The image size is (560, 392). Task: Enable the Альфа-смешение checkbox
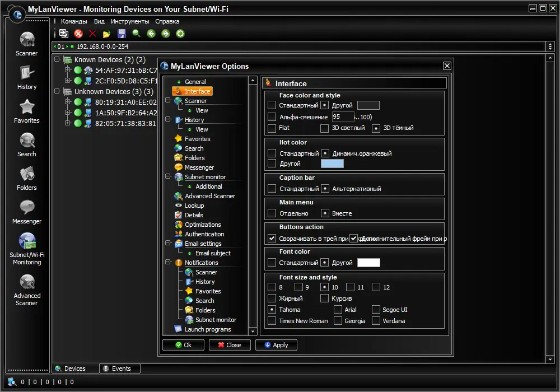coord(272,116)
